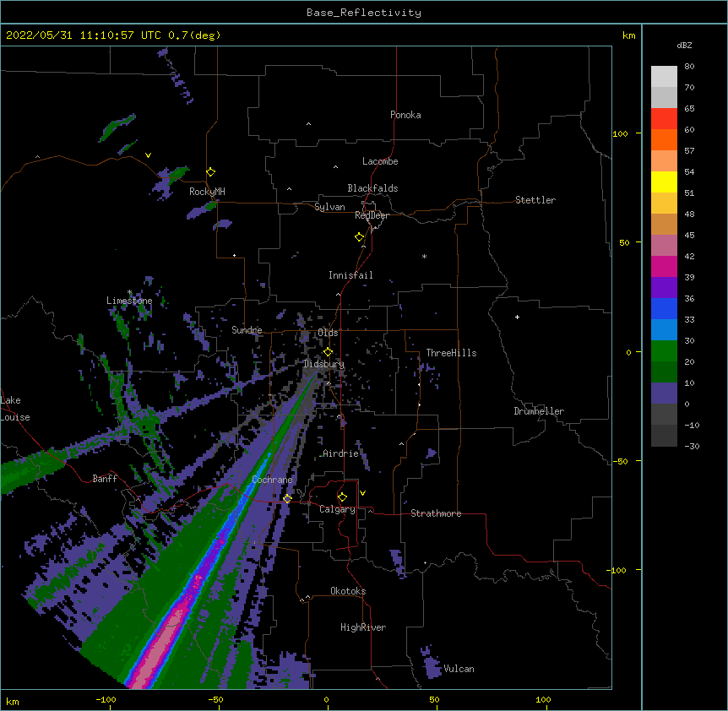The image size is (728, 711).
Task: Click the -30 value on dBZ legend
Action: [x=692, y=446]
